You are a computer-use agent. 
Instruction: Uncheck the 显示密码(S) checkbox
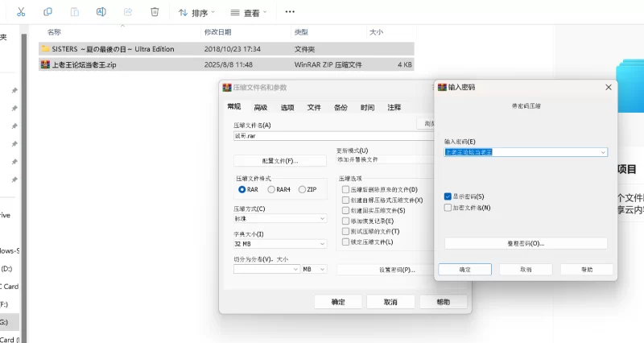point(448,196)
